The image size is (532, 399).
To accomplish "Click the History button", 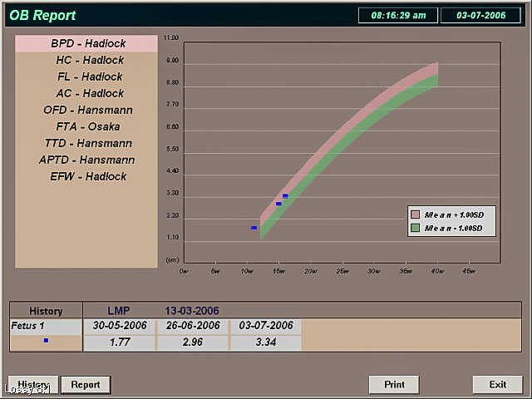I will pos(33,385).
